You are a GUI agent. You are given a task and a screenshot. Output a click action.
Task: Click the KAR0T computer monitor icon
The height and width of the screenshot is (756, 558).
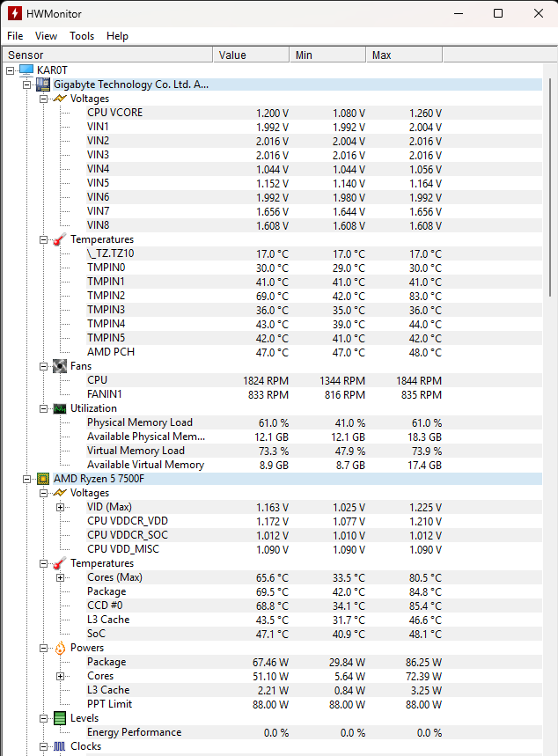click(26, 70)
